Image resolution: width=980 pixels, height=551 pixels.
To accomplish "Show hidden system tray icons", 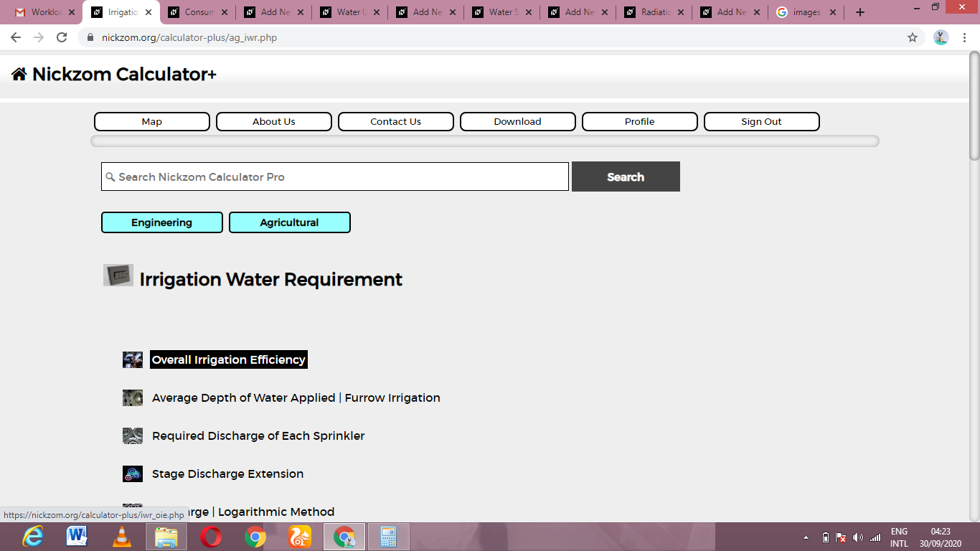I will click(x=806, y=537).
